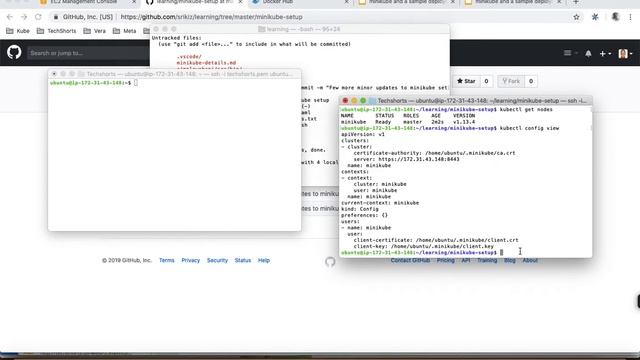Click the address bar URL
The width and height of the screenshot is (640, 360).
click(211, 17)
